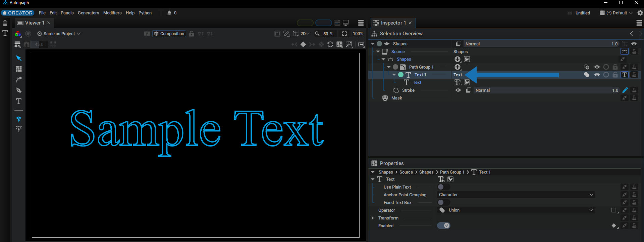Open the settings gear at top right

point(640,13)
